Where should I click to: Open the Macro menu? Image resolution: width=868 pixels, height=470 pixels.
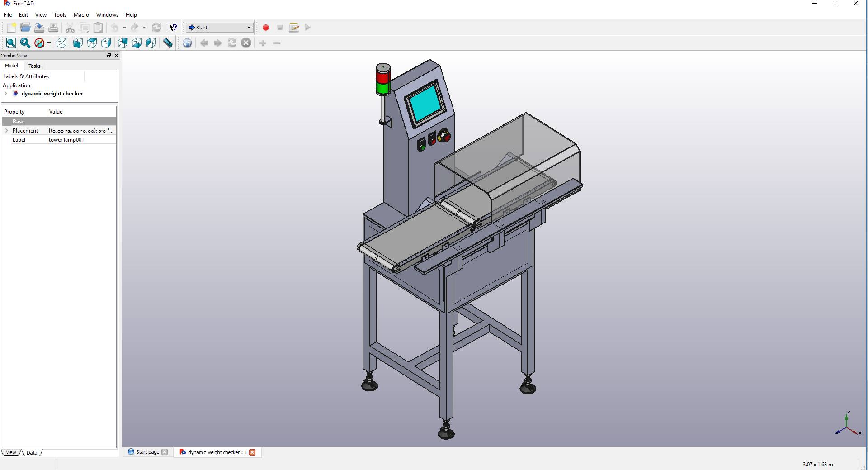point(81,15)
